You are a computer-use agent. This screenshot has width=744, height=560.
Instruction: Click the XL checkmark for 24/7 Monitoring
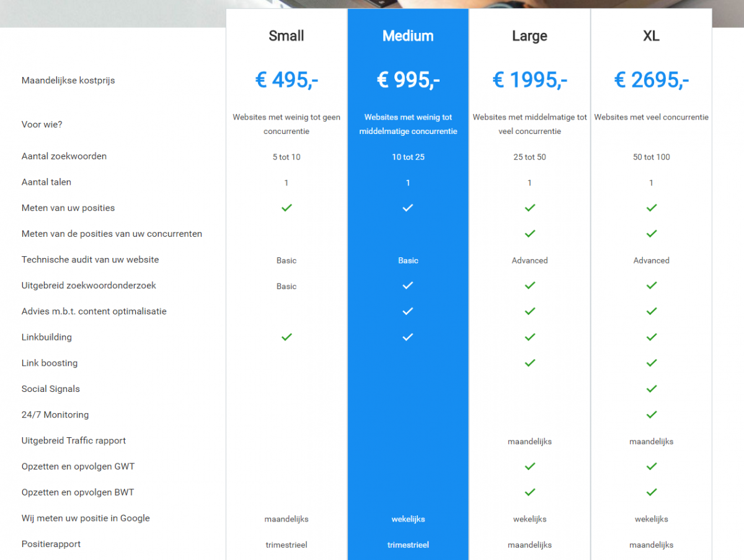651,414
